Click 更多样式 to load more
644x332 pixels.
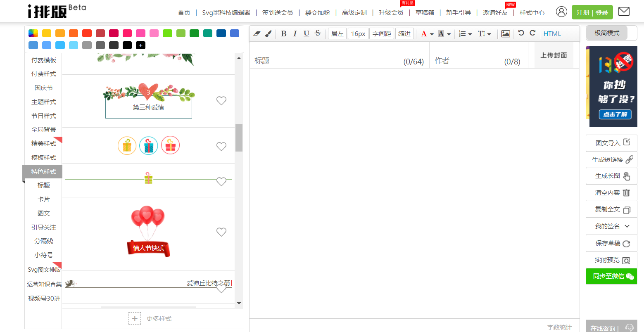(150, 319)
